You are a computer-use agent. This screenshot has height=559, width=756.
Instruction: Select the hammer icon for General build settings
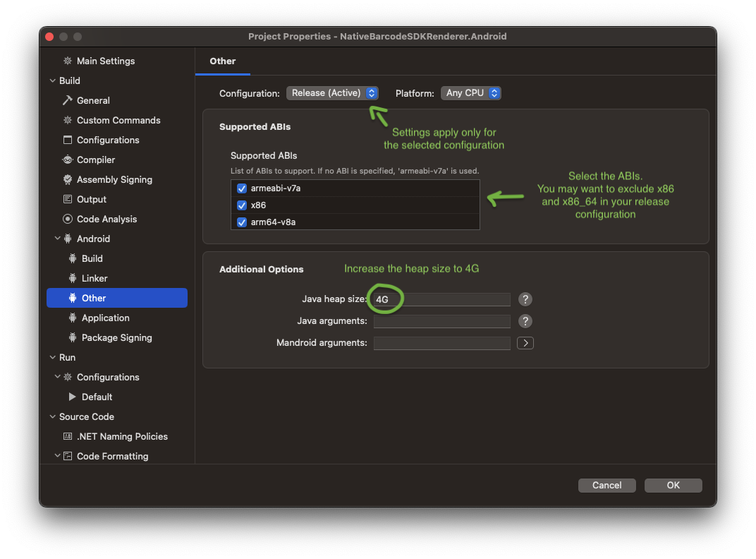click(69, 100)
